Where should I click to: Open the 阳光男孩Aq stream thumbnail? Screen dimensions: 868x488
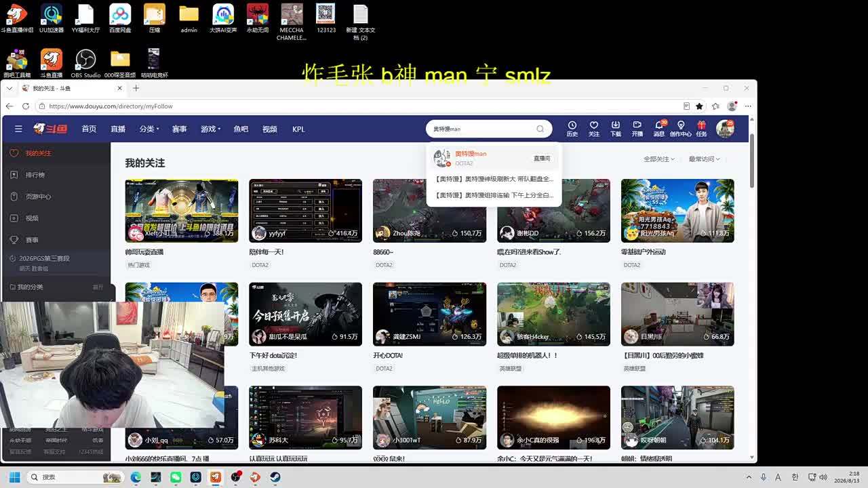(x=677, y=211)
